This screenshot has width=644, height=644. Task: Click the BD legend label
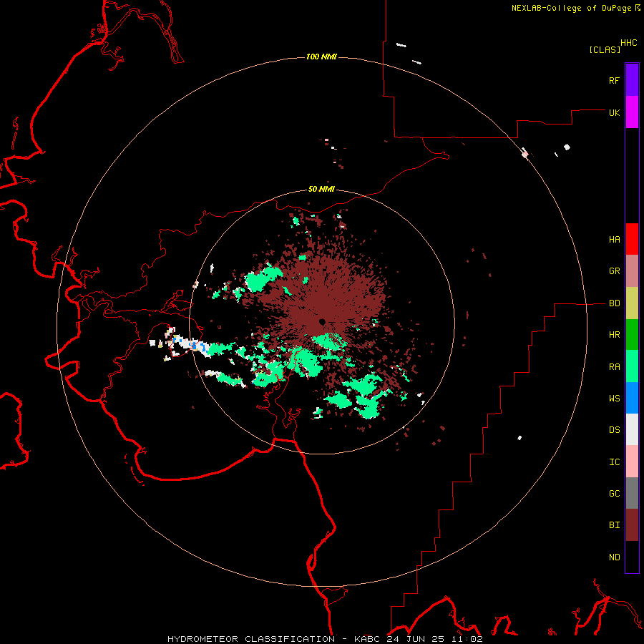coord(614,303)
